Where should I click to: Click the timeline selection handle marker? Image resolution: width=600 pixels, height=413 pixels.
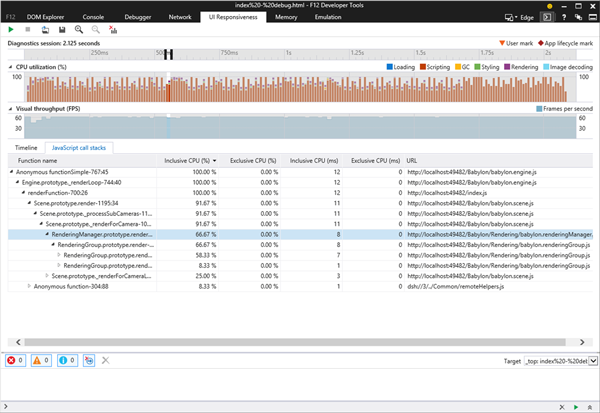pos(168,54)
